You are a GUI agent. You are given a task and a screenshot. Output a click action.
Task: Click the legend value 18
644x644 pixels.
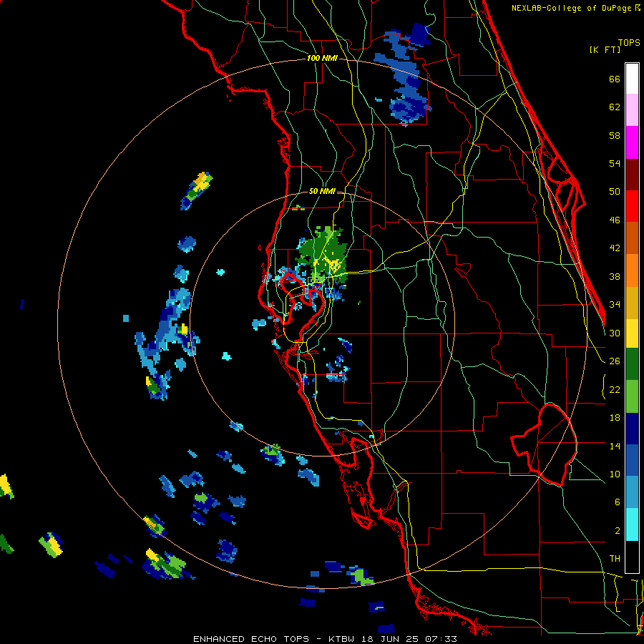(615, 418)
